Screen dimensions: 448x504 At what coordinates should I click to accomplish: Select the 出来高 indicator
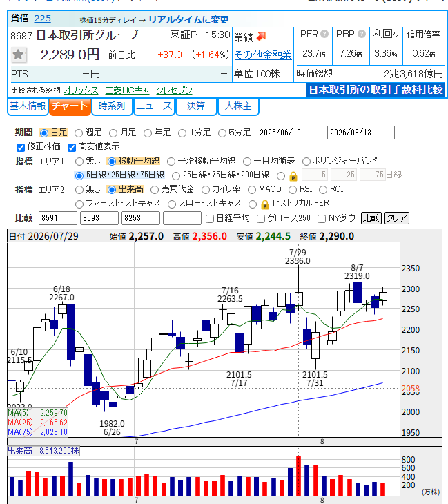tap(112, 190)
